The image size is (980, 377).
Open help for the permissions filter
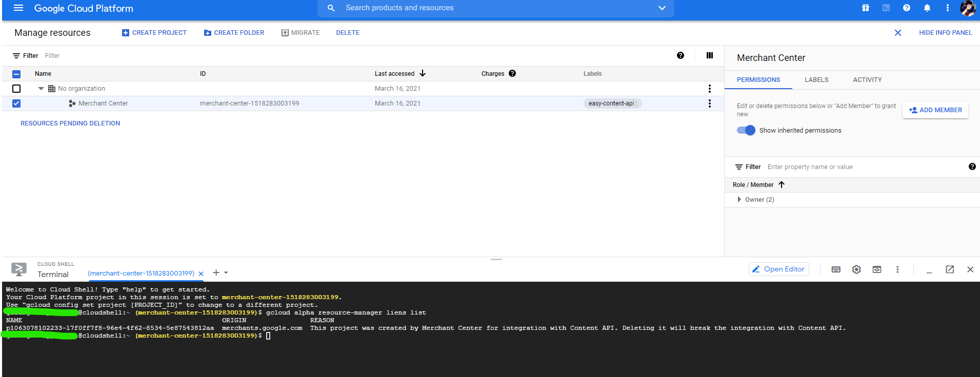tap(972, 166)
